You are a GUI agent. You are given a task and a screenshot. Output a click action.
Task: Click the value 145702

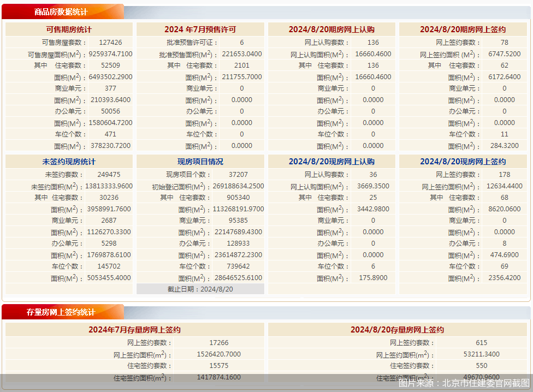pyautogui.click(x=109, y=266)
